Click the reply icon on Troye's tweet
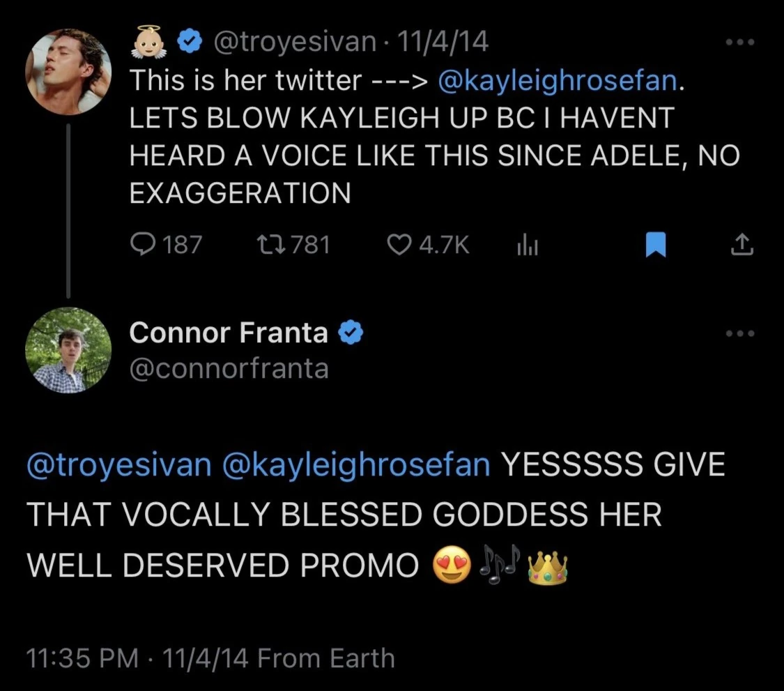Screen dimensions: 784x691 [143, 244]
